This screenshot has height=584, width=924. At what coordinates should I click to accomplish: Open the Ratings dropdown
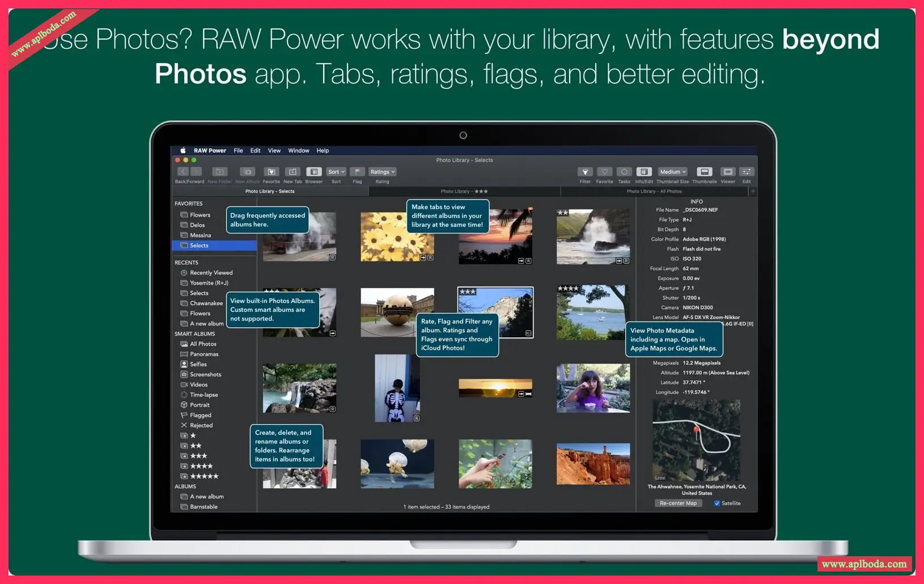coord(382,172)
